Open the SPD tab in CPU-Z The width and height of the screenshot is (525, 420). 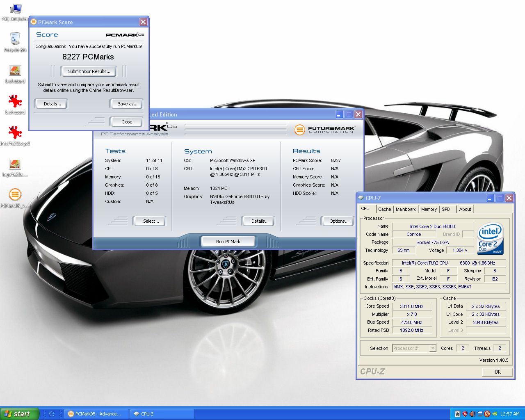[x=446, y=209]
